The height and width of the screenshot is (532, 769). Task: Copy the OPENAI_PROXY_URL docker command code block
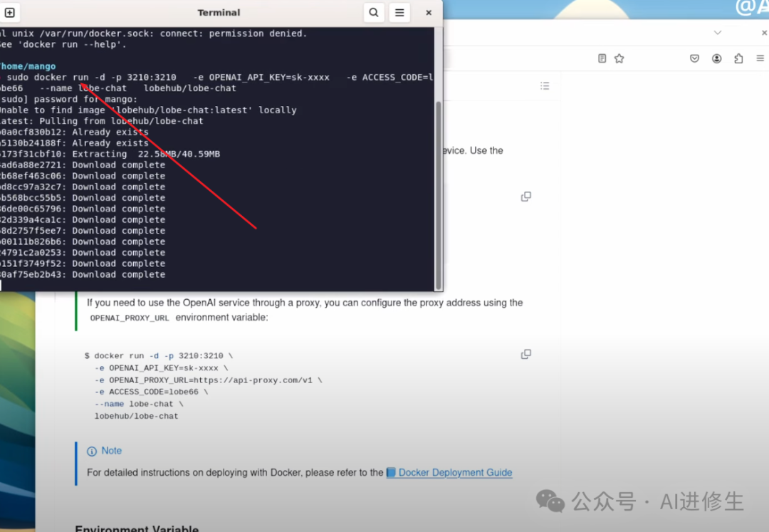[525, 354]
